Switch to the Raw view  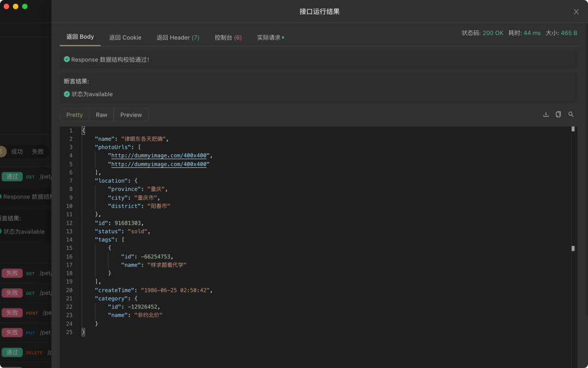(x=102, y=115)
